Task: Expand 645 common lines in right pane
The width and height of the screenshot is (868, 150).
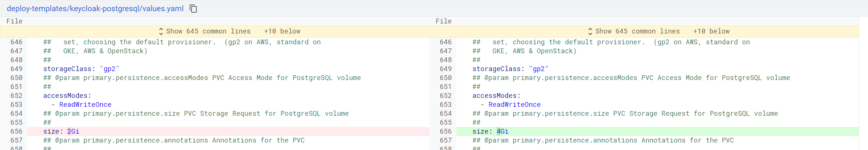Action: click(637, 31)
